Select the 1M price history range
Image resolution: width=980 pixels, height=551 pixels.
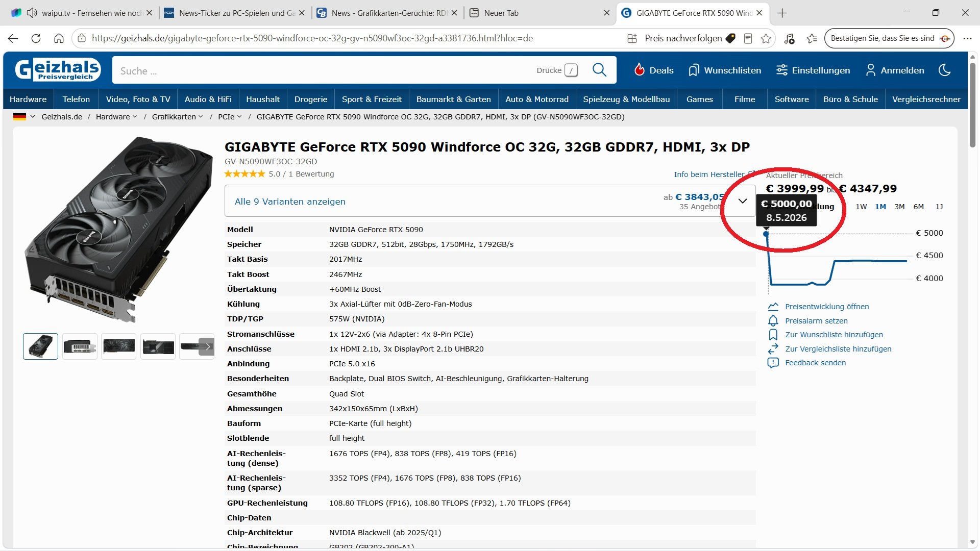(880, 207)
